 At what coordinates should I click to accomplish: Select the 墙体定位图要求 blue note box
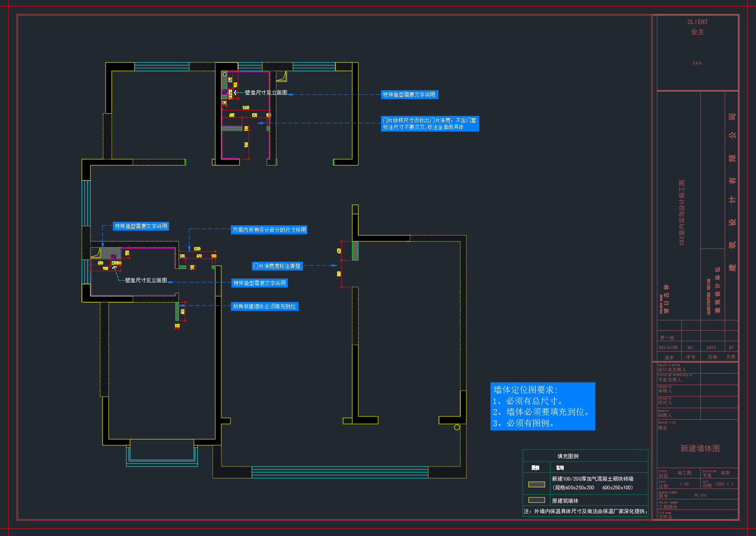pyautogui.click(x=543, y=406)
